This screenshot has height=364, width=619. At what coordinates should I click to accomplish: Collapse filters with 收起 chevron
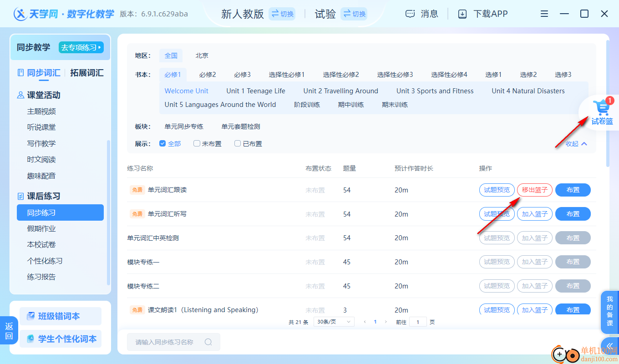click(576, 144)
